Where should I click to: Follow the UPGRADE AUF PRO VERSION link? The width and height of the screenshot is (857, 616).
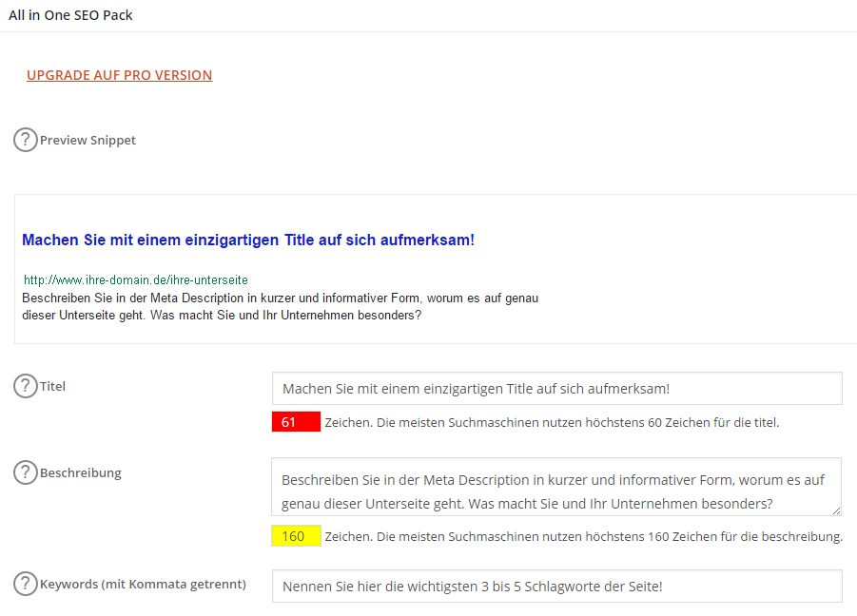pyautogui.click(x=119, y=75)
